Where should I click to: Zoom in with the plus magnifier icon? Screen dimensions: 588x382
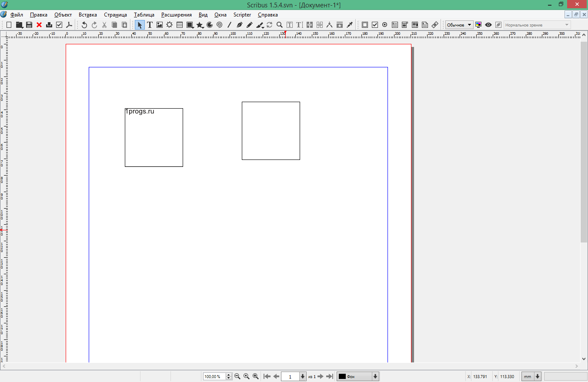pos(256,376)
